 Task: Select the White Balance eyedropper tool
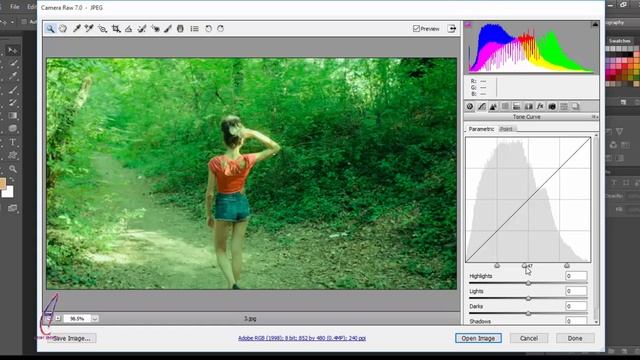point(76,29)
